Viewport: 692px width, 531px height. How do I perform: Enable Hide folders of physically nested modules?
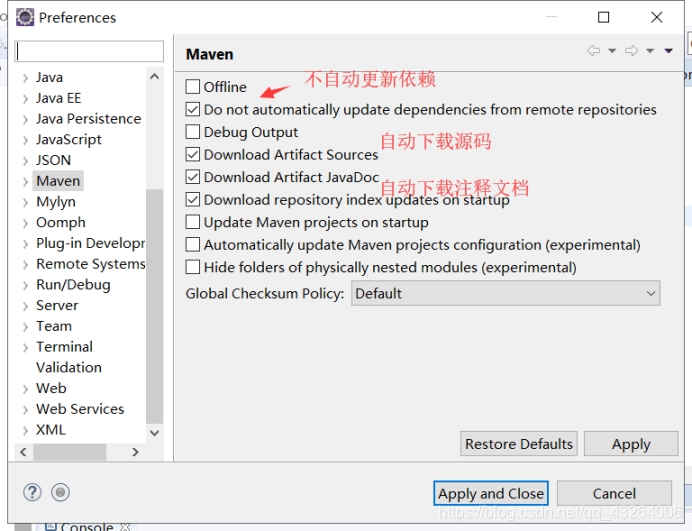[x=193, y=267]
